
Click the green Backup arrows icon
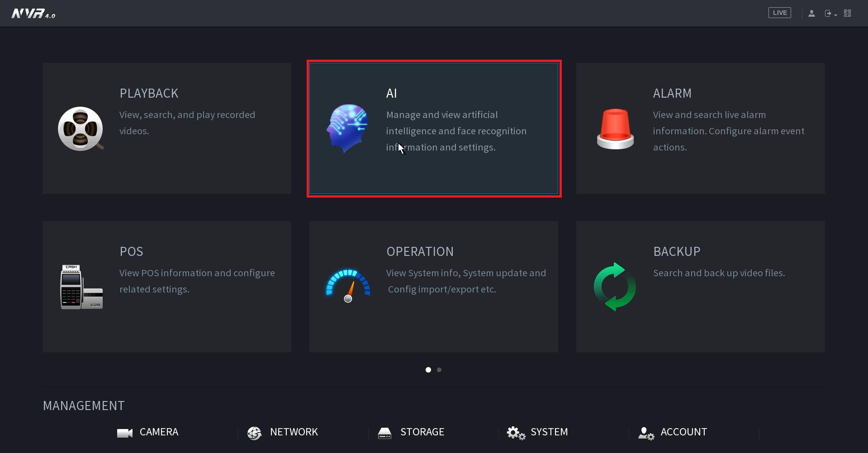pyautogui.click(x=615, y=287)
